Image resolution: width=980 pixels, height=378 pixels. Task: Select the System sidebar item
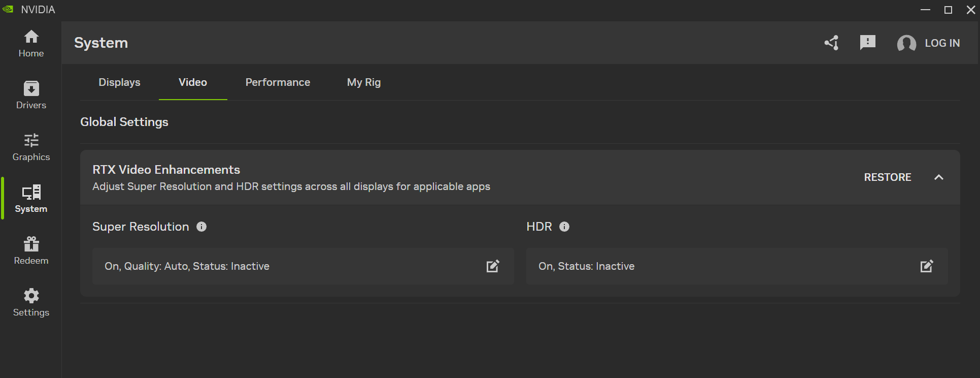(31, 199)
